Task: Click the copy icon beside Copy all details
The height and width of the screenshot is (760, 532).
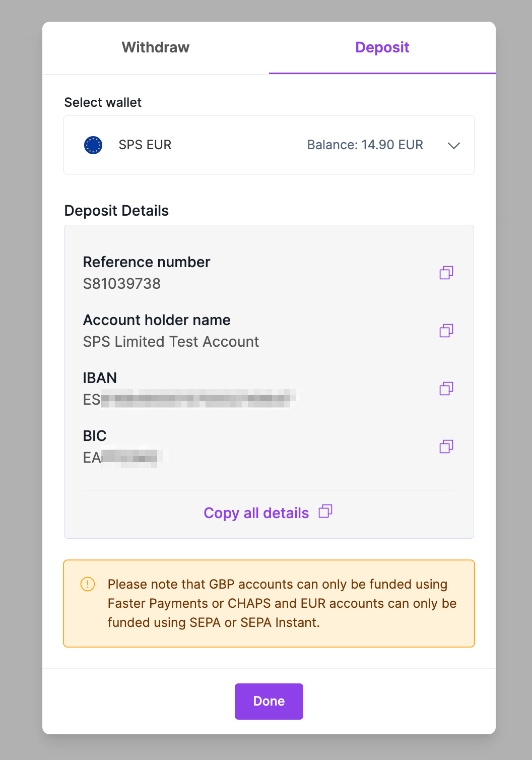Action: (x=325, y=512)
